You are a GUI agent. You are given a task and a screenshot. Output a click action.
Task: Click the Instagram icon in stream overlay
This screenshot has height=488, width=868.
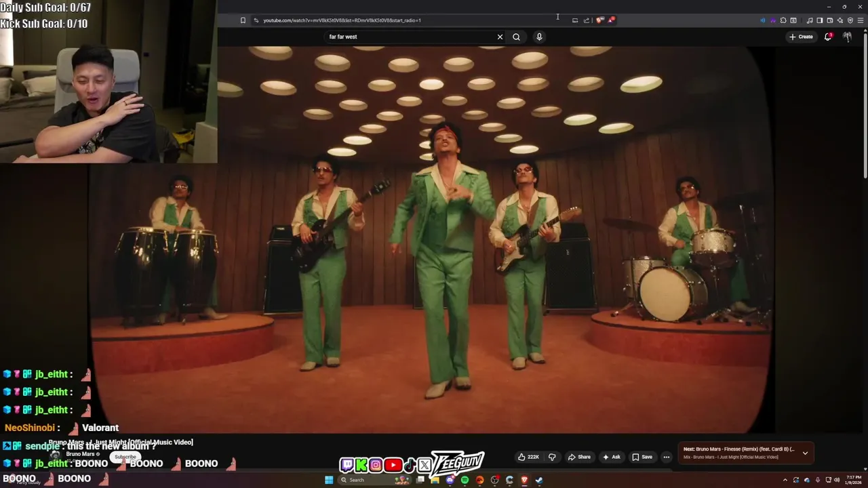click(376, 465)
